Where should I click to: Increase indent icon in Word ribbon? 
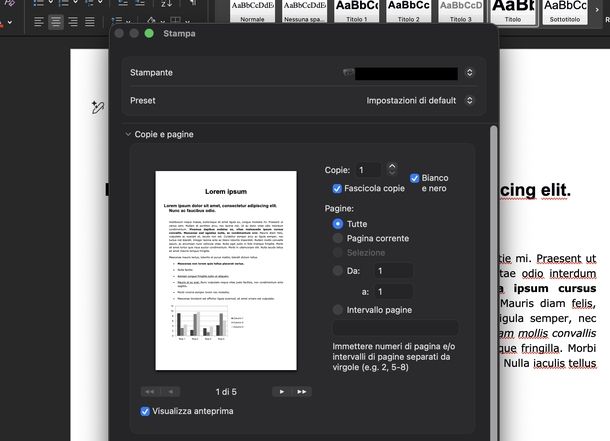coord(140,3)
